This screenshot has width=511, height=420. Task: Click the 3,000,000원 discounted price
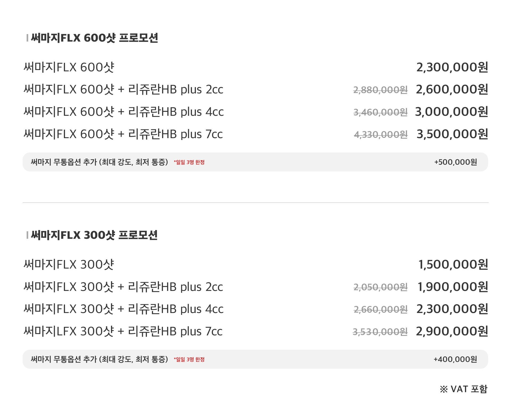tap(452, 112)
